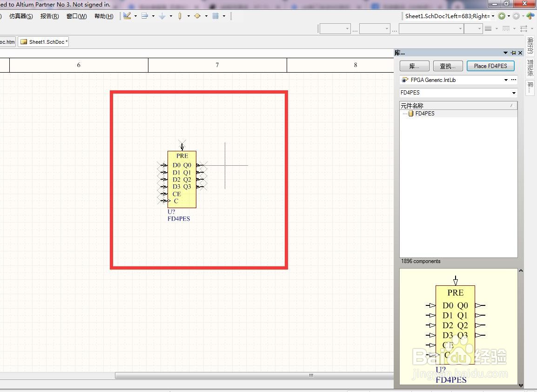
Task: Click the horizontal scrollbar of schematic
Action: [x=254, y=376]
